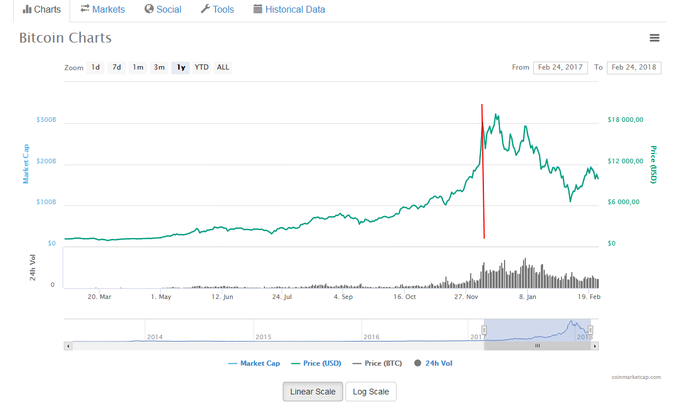Image resolution: width=700 pixels, height=414 pixels.
Task: Toggle the 24h Vol series legend
Action: click(433, 363)
